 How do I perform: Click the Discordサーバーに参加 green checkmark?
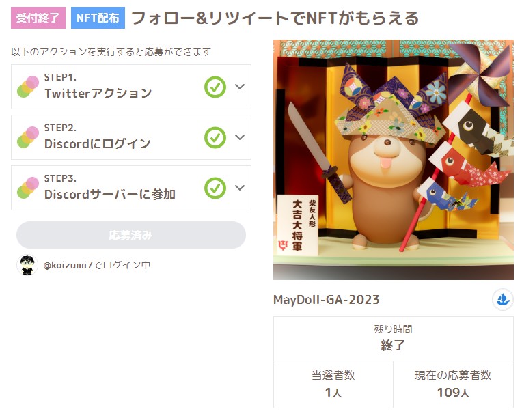click(215, 188)
